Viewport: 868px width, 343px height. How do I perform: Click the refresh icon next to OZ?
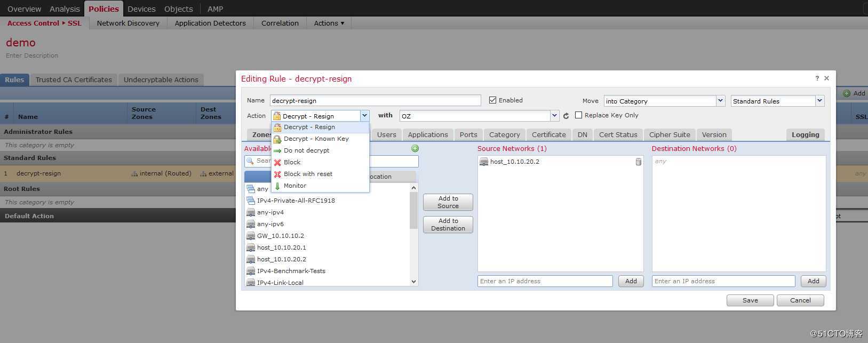tap(566, 116)
